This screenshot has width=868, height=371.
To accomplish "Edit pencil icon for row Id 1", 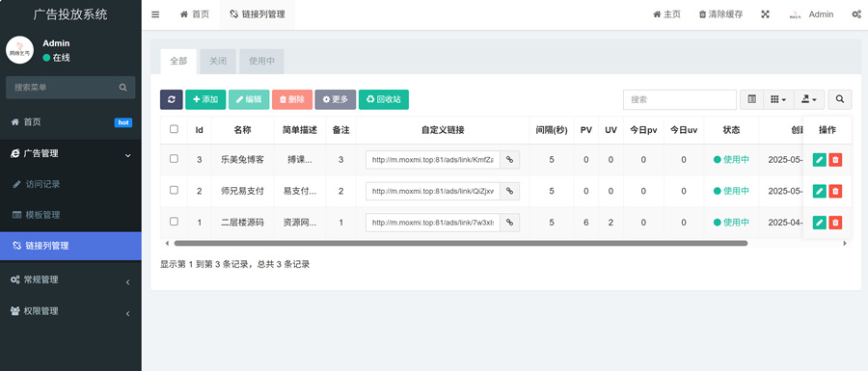I will (x=819, y=223).
